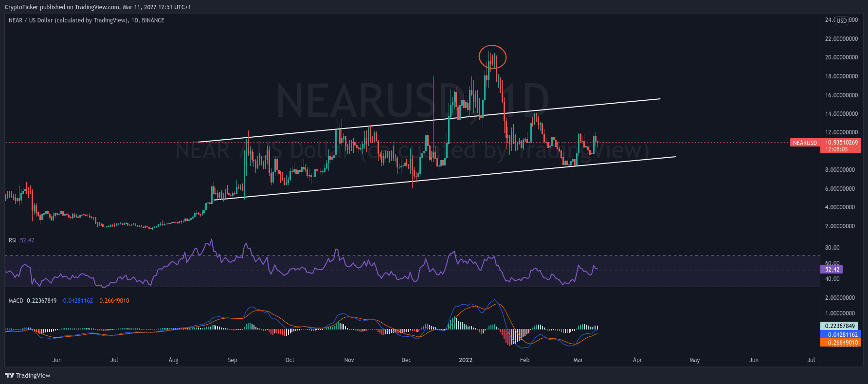Click the blue MACD -0.04281162 axis badge
This screenshot has width=868, height=384.
(841, 334)
